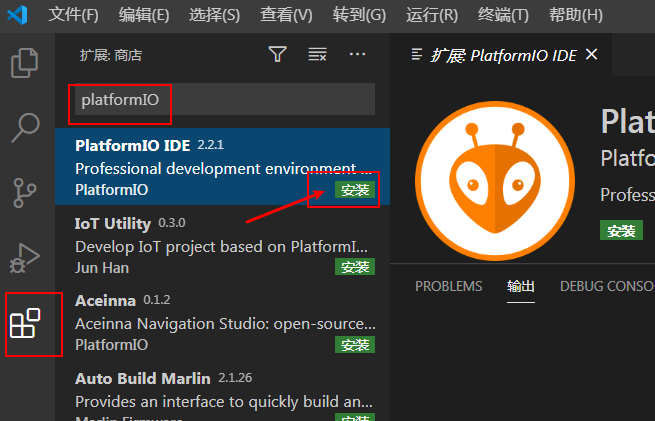
Task: Open the Run and Debug view
Action: coord(25,258)
